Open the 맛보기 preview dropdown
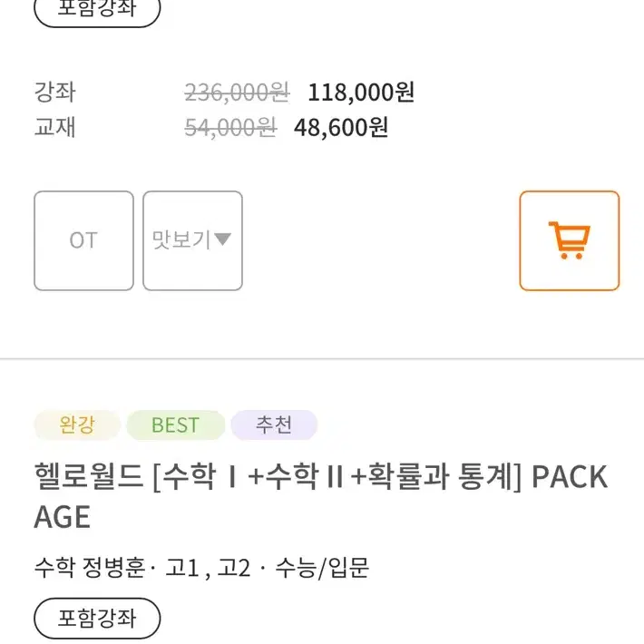This screenshot has width=644, height=644. (192, 240)
